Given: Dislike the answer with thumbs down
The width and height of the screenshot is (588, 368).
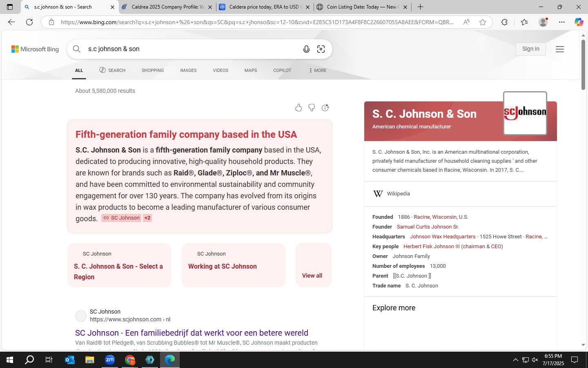Looking at the screenshot, I should tap(312, 108).
